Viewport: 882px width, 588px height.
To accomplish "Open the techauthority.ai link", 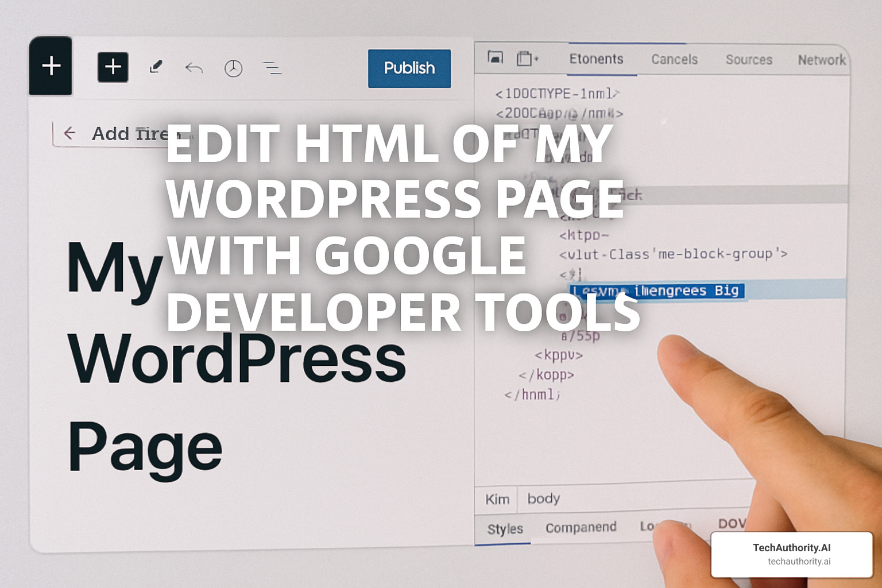I will (x=799, y=562).
